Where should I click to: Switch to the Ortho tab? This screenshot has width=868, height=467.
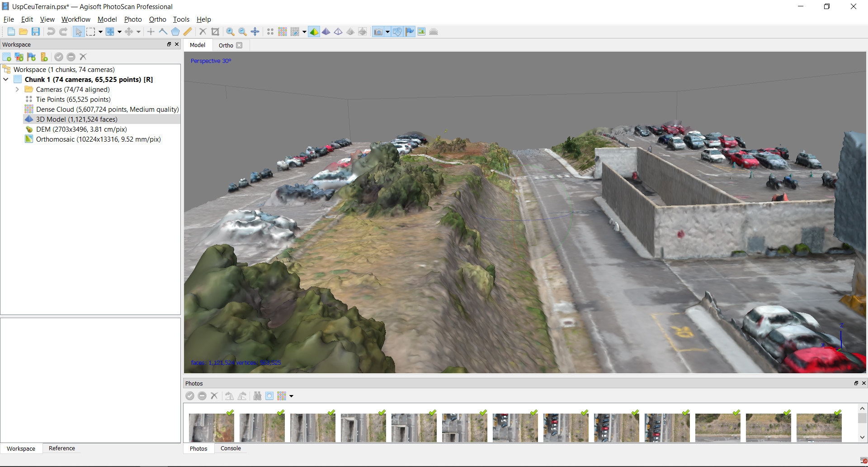(226, 45)
